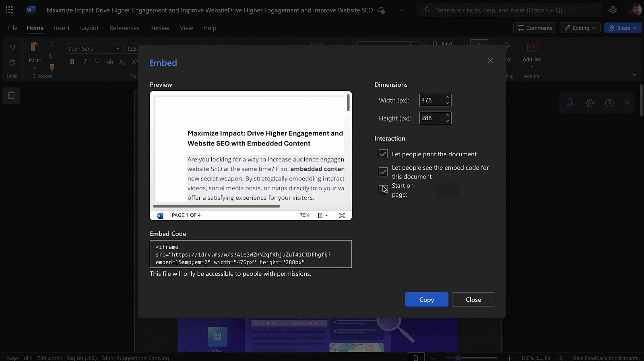The height and width of the screenshot is (361, 644).
Task: Zoom in with plus in status bar
Action: pyautogui.click(x=509, y=358)
